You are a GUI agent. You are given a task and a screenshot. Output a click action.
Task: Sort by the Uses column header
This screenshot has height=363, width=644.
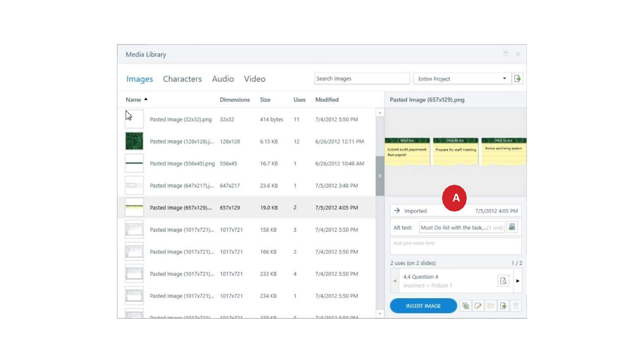pos(299,100)
